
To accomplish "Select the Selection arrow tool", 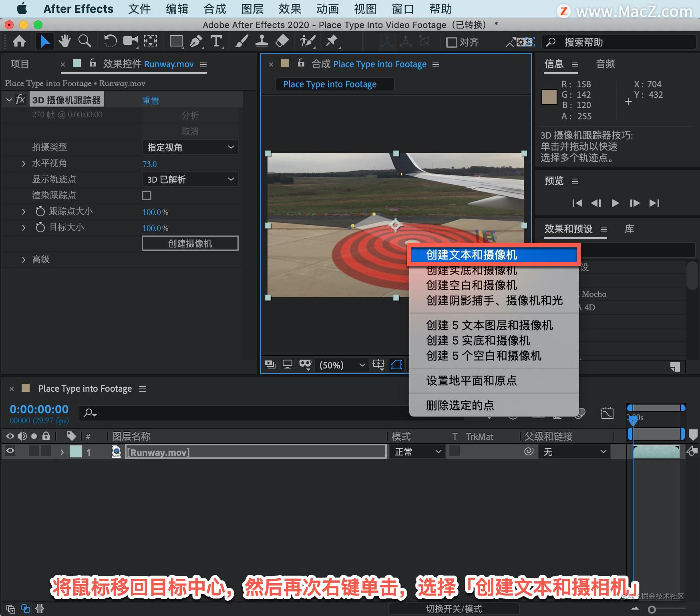I will (44, 42).
